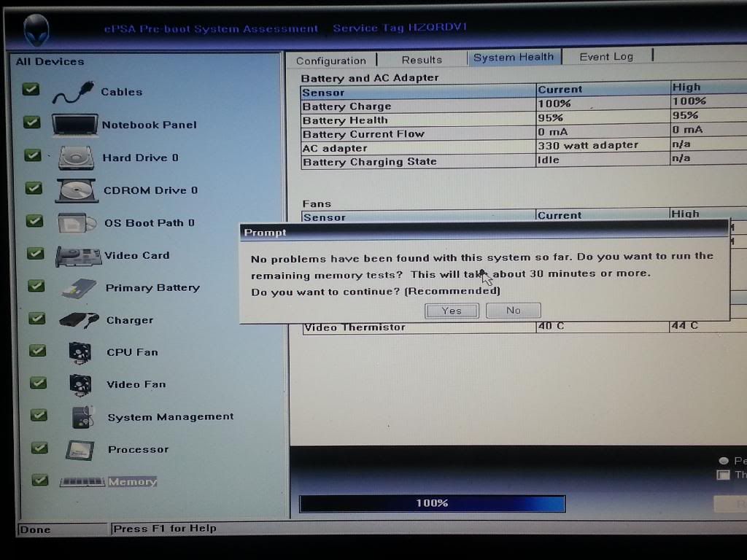
Task: Click the 'Press F1 for Help' status text
Action: pos(165,529)
